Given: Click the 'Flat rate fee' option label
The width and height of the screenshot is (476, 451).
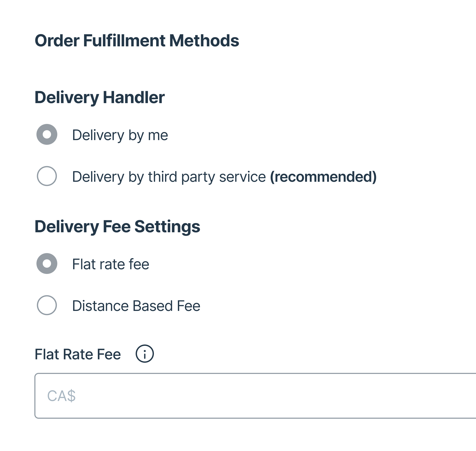Looking at the screenshot, I should tap(111, 264).
